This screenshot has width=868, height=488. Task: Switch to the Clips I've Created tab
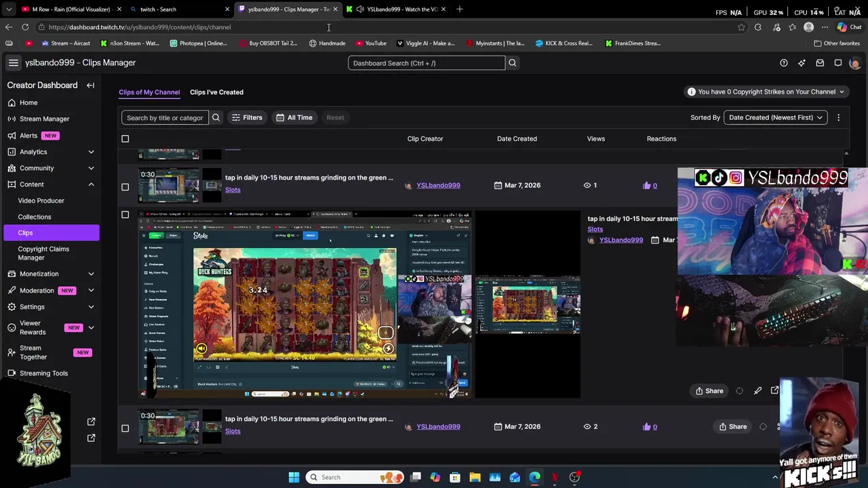pyautogui.click(x=216, y=92)
